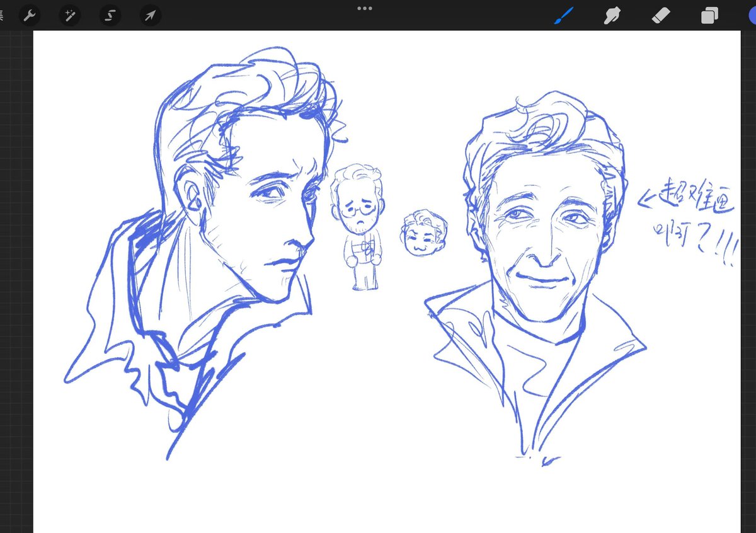Open the iPad multitasking three-dot menu
This screenshot has height=533, width=756.
365,8
